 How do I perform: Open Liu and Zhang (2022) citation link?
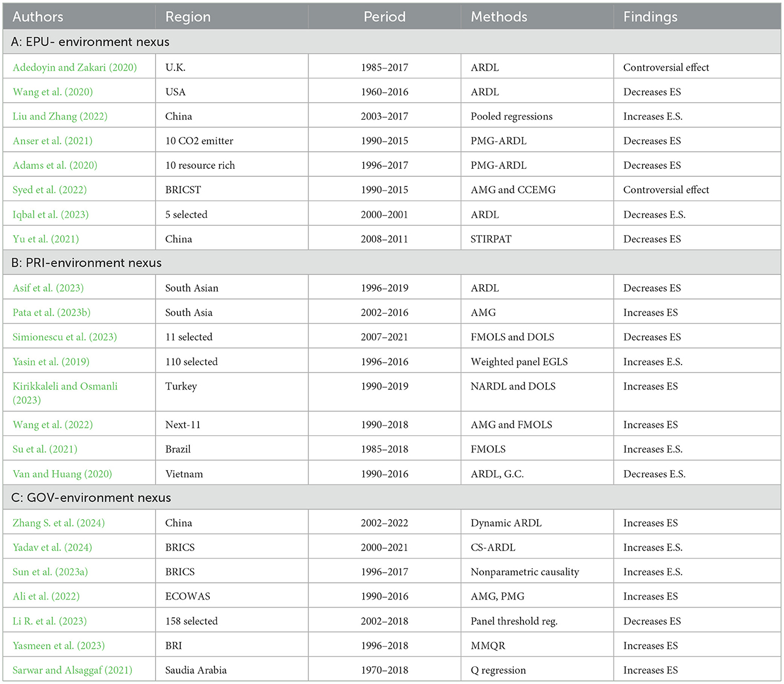click(x=60, y=116)
